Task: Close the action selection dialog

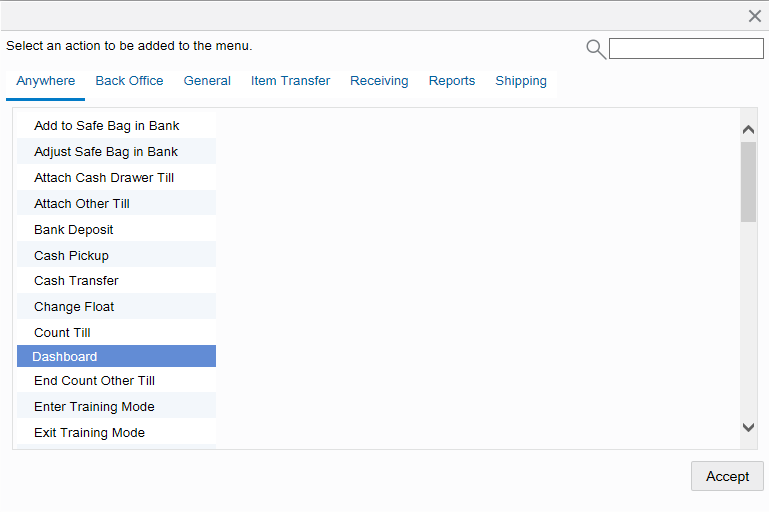Action: [x=755, y=16]
